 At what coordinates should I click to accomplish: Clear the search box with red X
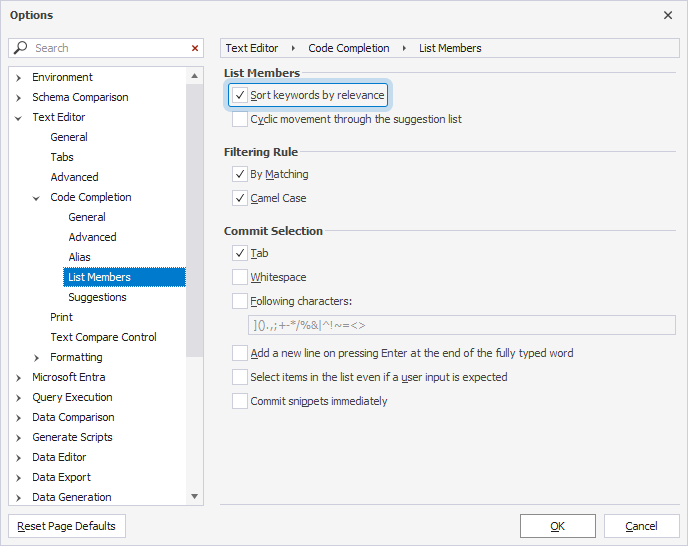tap(195, 48)
